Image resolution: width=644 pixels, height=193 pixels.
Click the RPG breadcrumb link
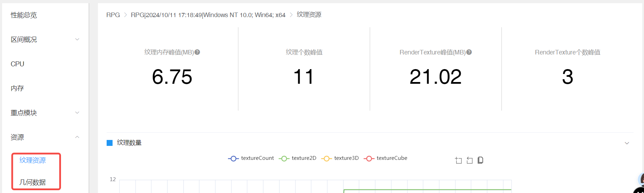pyautogui.click(x=113, y=15)
